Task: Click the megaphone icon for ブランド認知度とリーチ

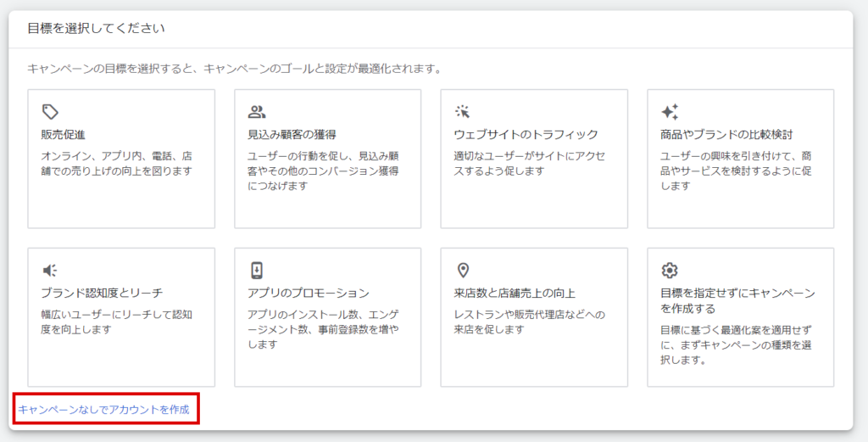Action: tap(50, 271)
